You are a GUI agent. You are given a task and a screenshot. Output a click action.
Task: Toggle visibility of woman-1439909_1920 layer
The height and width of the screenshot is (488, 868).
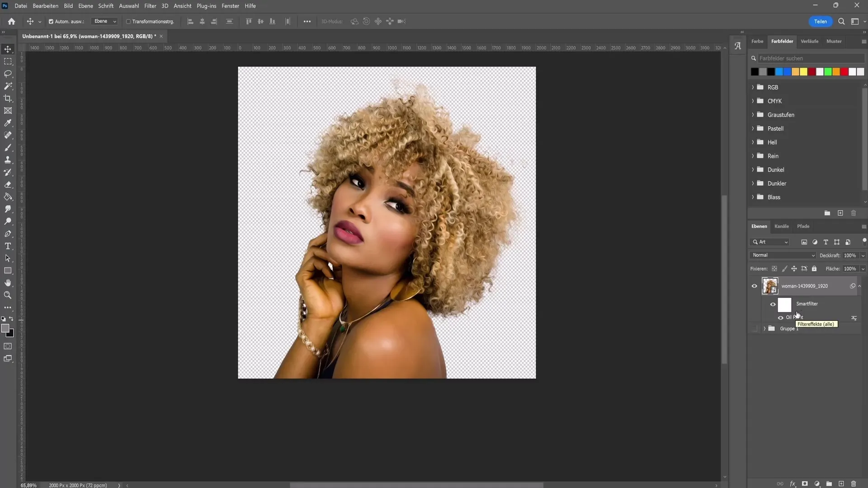pyautogui.click(x=754, y=286)
